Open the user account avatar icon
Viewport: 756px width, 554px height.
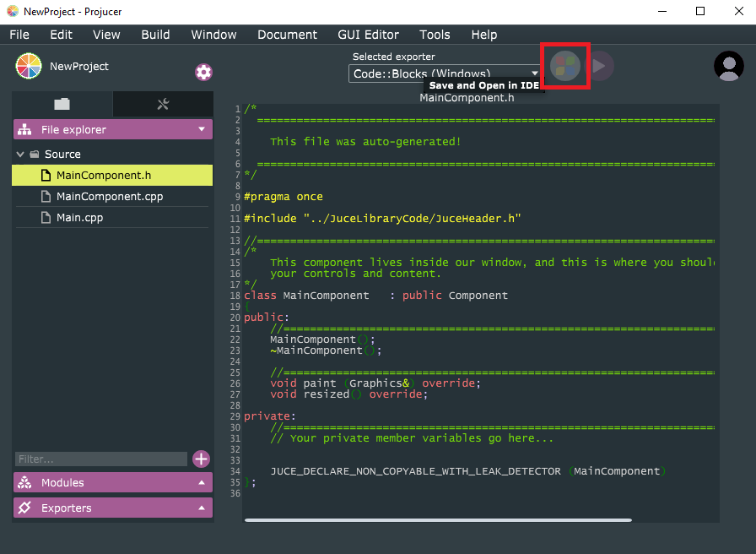(x=728, y=66)
